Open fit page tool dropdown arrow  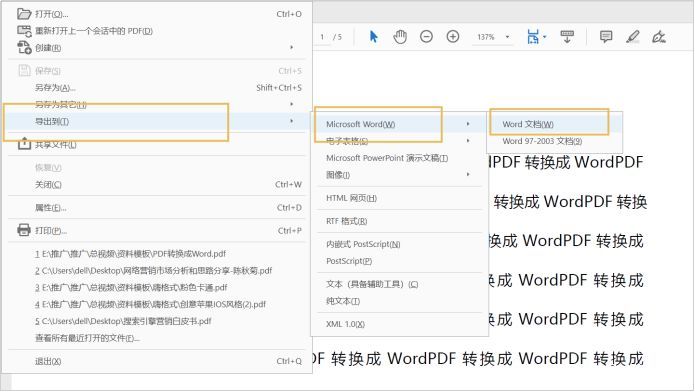coord(545,37)
